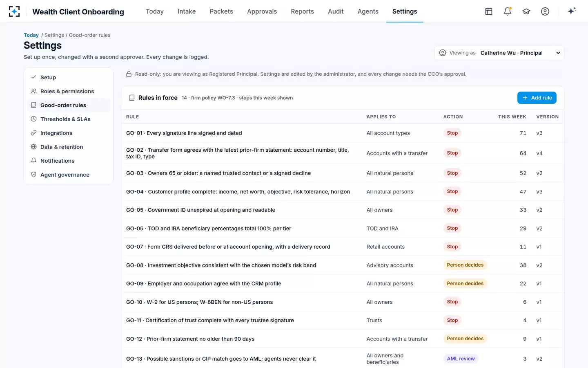
Task: Click the book icon beside Rules in force
Action: (x=132, y=98)
